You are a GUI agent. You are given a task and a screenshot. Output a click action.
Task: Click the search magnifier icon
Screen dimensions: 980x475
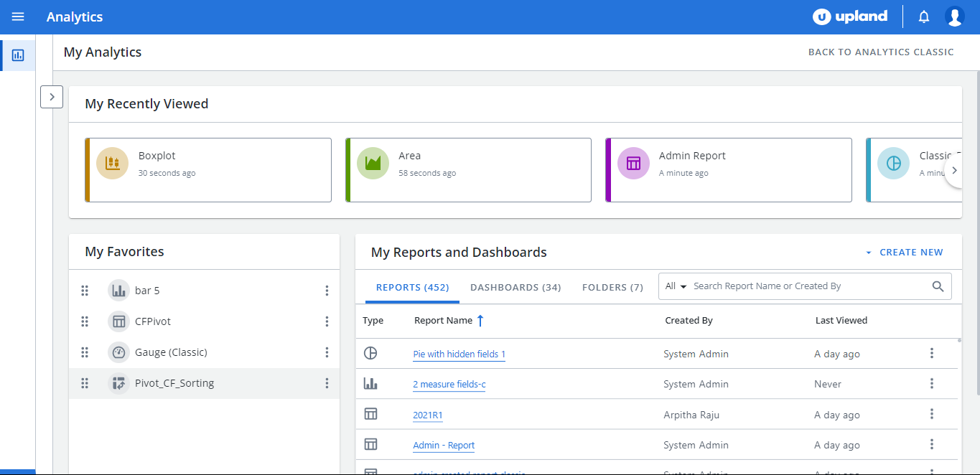(x=938, y=286)
